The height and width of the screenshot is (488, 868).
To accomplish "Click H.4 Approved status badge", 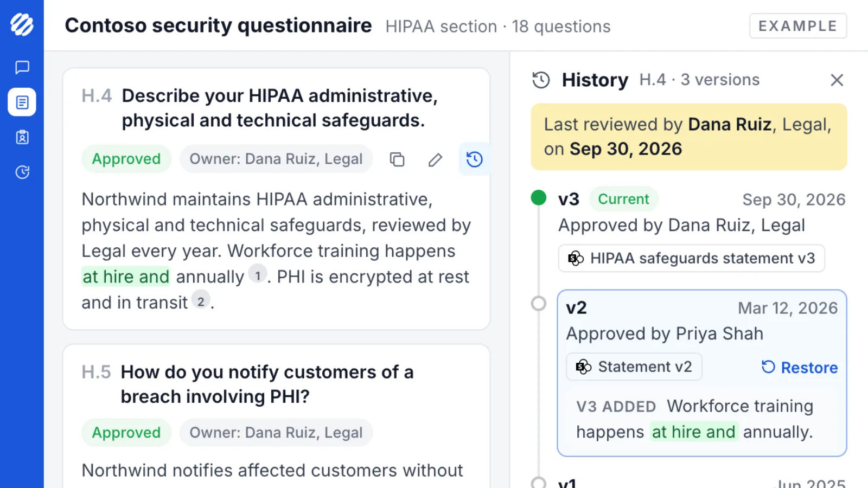I will click(126, 159).
